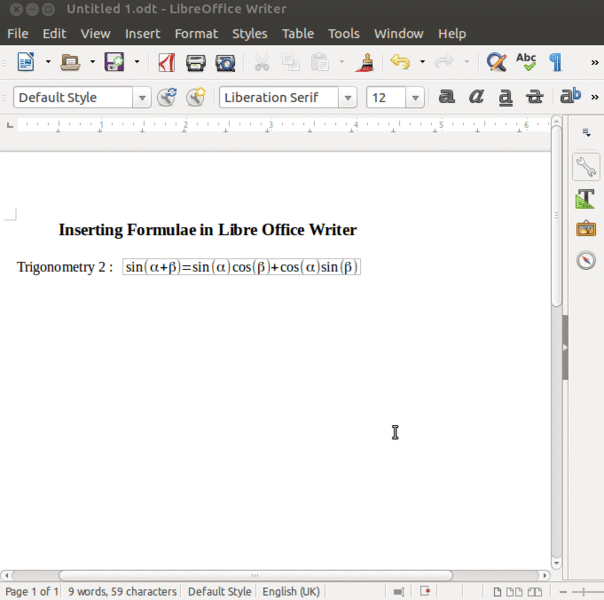The height and width of the screenshot is (600, 604).
Task: Expand the Paste options dropdown arrow
Action: 342,62
